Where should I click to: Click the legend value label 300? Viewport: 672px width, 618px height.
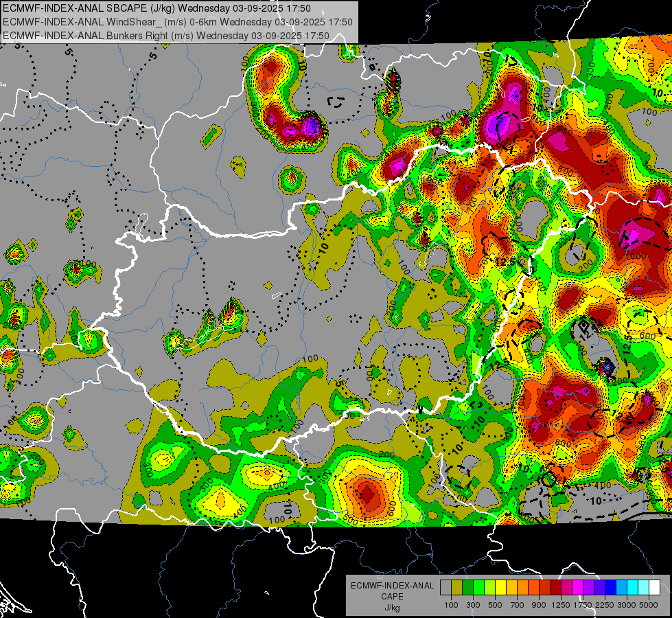point(473,605)
